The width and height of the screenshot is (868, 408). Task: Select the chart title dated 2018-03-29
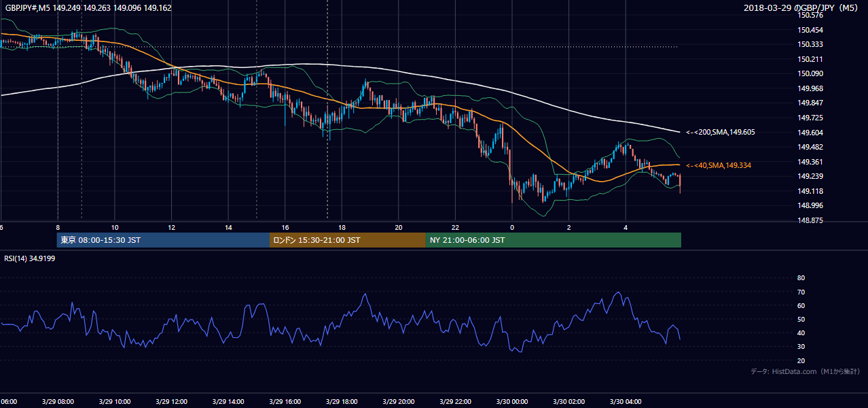tap(802, 8)
